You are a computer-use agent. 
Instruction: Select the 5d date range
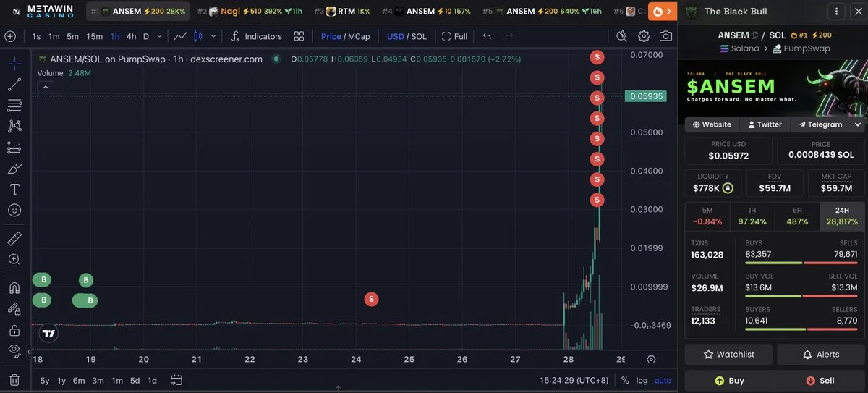click(135, 380)
